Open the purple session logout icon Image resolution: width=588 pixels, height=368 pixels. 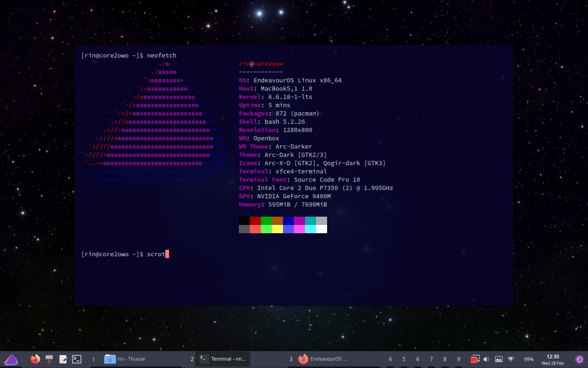(x=580, y=359)
